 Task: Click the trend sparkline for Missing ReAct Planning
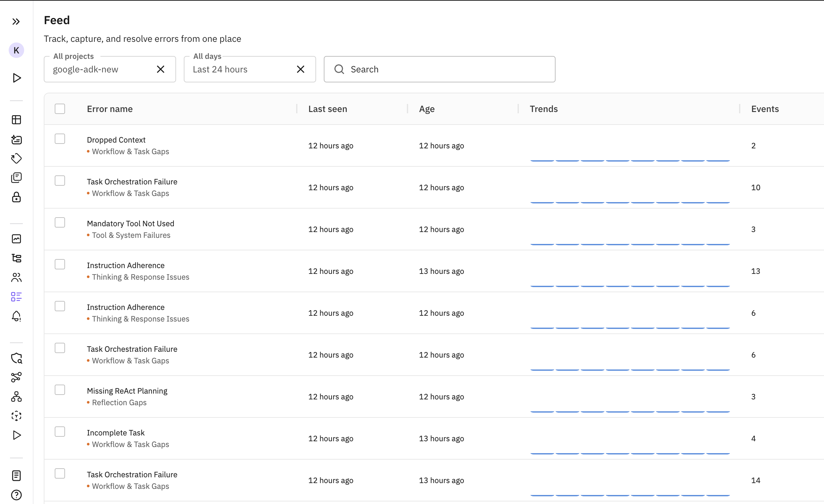pyautogui.click(x=630, y=412)
